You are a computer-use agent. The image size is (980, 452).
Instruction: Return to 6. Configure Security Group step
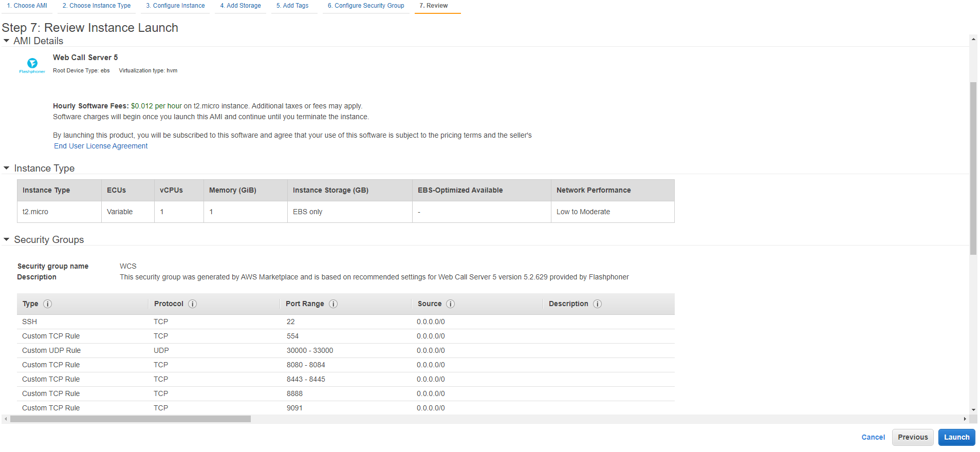coord(366,6)
